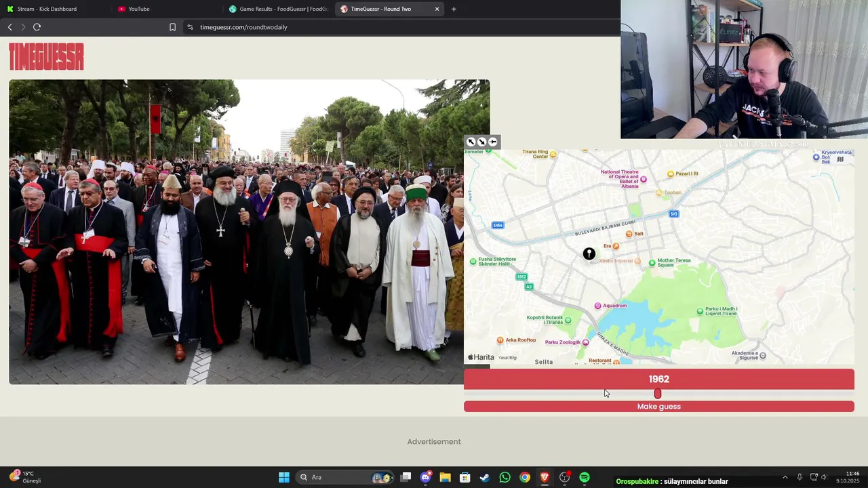Click the Arka Rooftop marker

pos(500,340)
